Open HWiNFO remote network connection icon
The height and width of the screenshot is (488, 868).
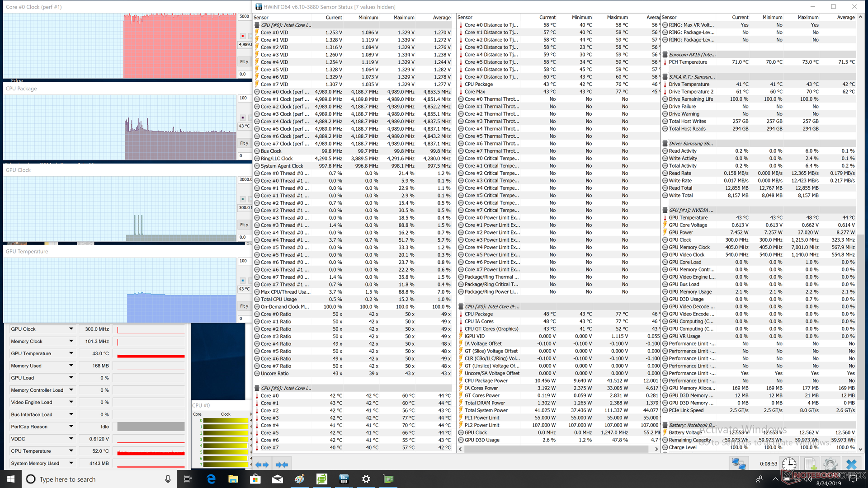coord(739,464)
